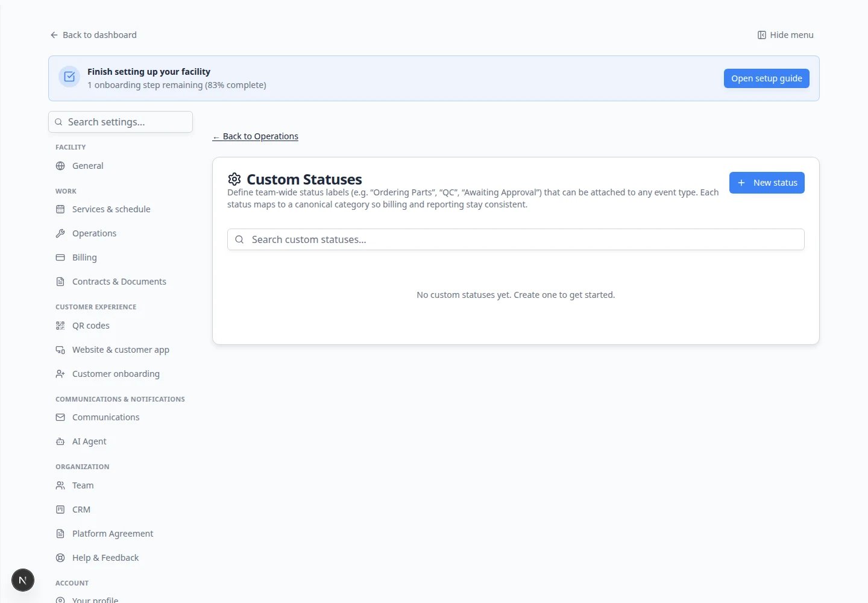Select Customer onboarding in sidebar
The width and height of the screenshot is (868, 603).
pyautogui.click(x=121, y=374)
